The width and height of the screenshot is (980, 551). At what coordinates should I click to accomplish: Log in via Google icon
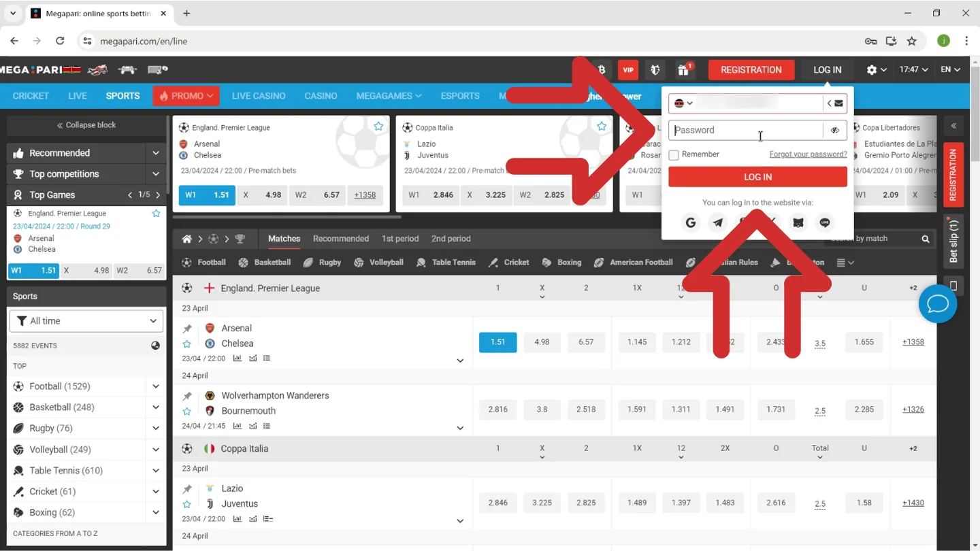(x=691, y=222)
